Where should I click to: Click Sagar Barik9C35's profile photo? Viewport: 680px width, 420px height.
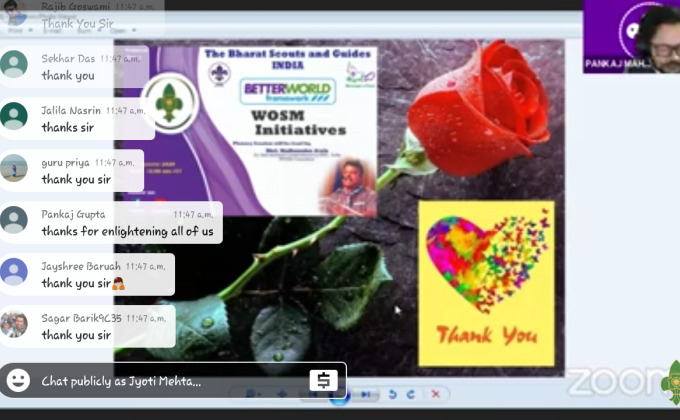(14, 324)
